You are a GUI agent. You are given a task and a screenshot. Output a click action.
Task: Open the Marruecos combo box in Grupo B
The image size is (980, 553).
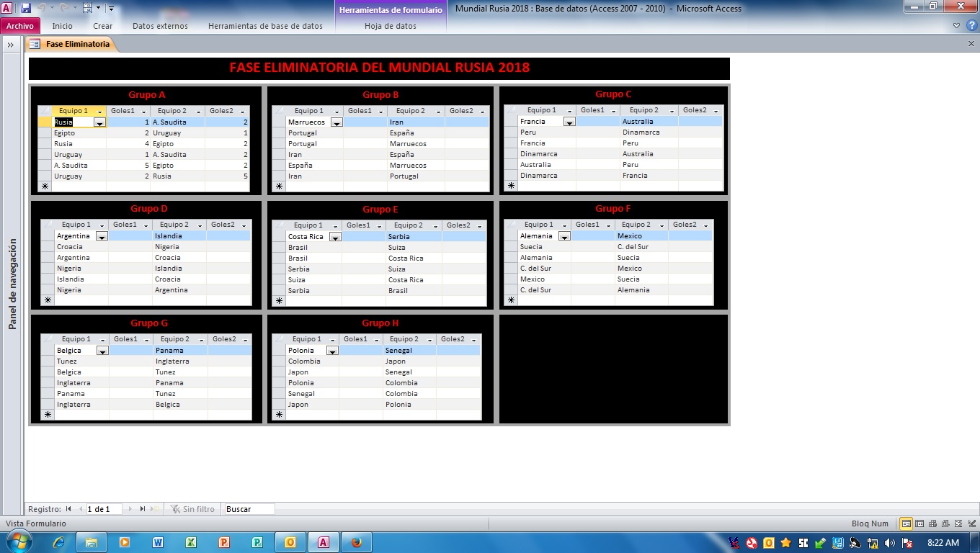pyautogui.click(x=336, y=122)
